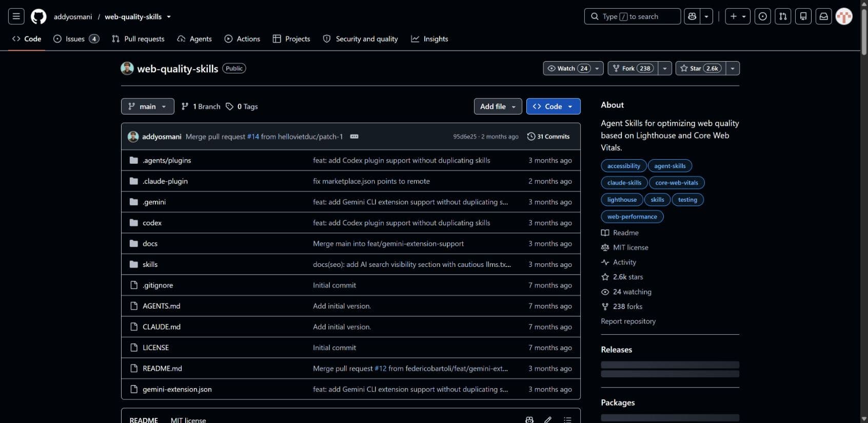Open the Insights tab
The height and width of the screenshot is (423, 868).
pos(429,39)
